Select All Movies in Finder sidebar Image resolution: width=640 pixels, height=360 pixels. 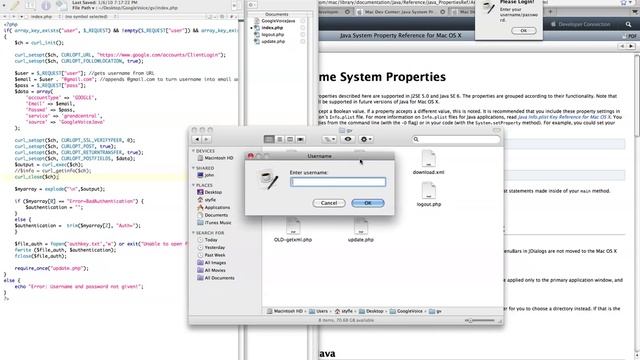point(211,270)
